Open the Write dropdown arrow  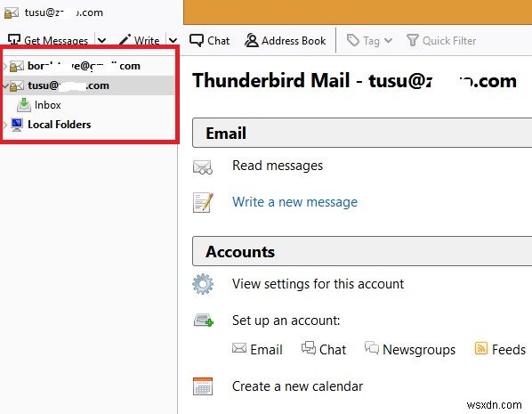click(173, 41)
